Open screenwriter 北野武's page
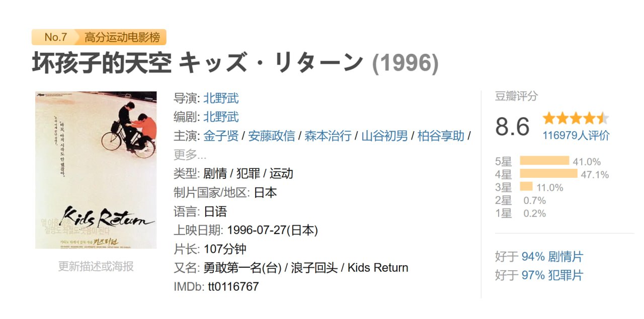Image resolution: width=644 pixels, height=319 pixels. [x=222, y=117]
